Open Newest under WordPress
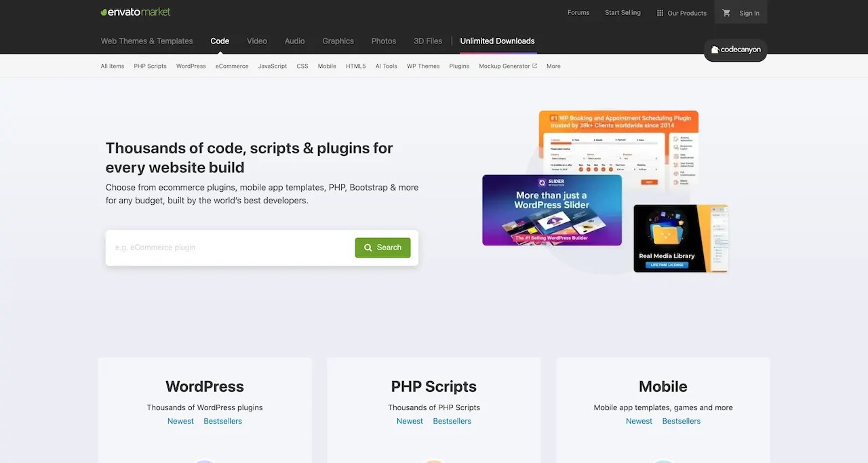868x463 pixels. [x=180, y=421]
